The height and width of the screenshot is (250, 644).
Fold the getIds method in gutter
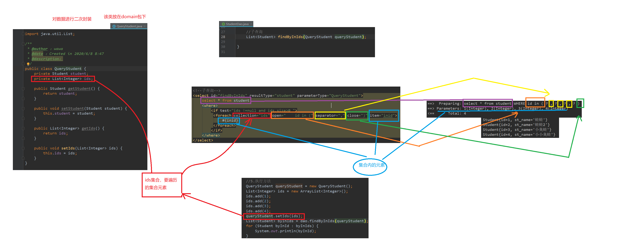pyautogui.click(x=23, y=128)
